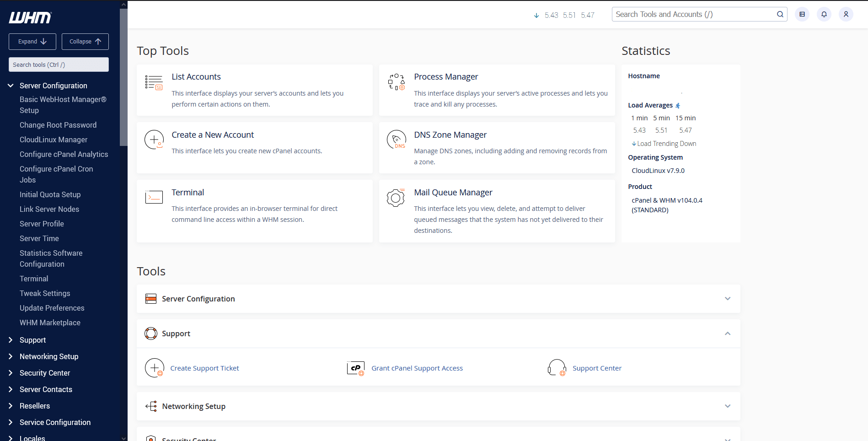Screen dimensions: 868x441
Task: Click the Mail Queue Manager gear icon
Action: tap(396, 198)
